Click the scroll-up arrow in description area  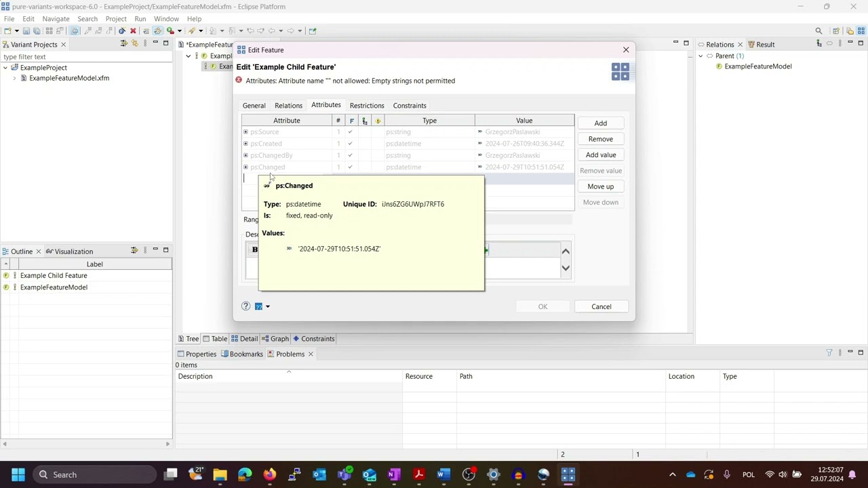pos(566,251)
